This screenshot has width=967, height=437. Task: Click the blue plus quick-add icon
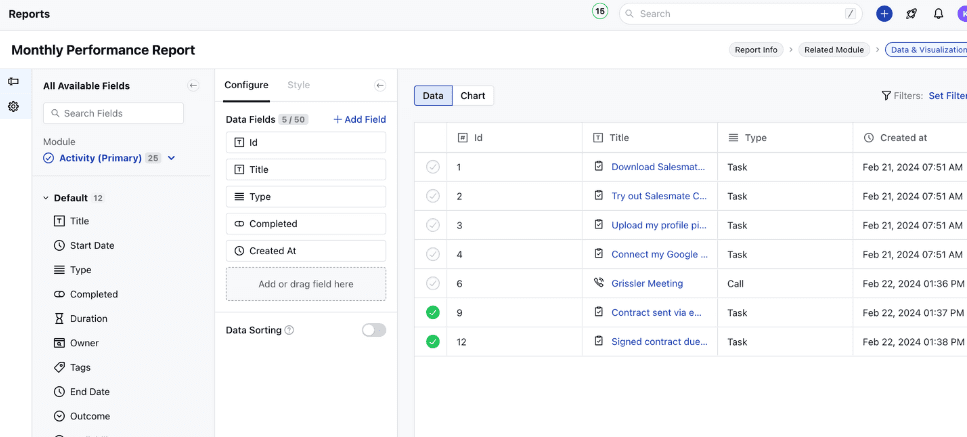[884, 14]
